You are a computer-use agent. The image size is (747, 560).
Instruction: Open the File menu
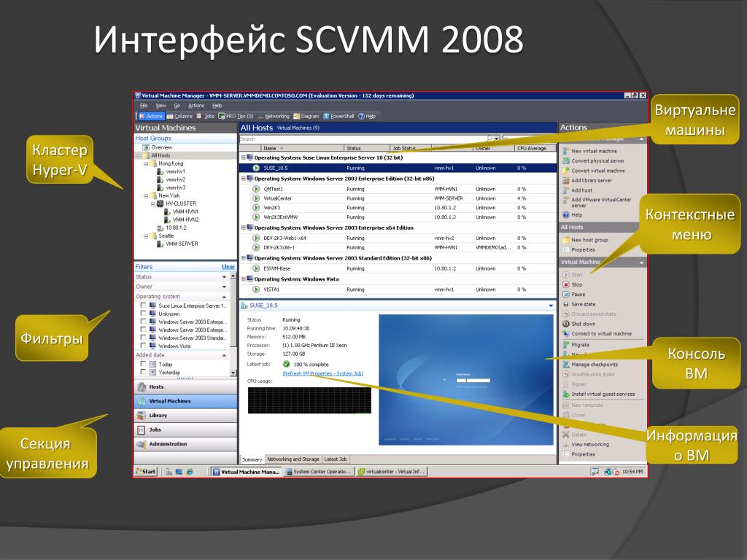(144, 106)
